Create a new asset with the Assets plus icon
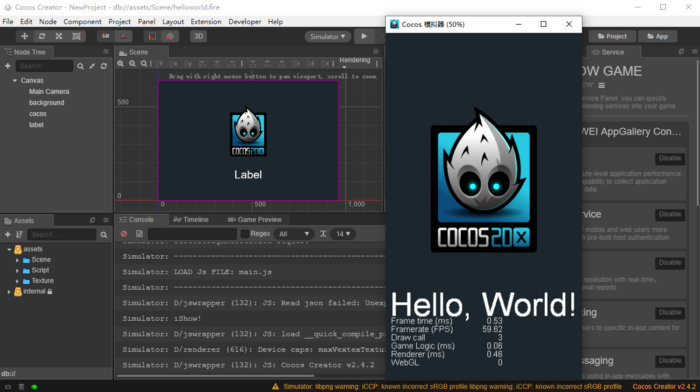This screenshot has width=700, height=392. click(x=8, y=234)
